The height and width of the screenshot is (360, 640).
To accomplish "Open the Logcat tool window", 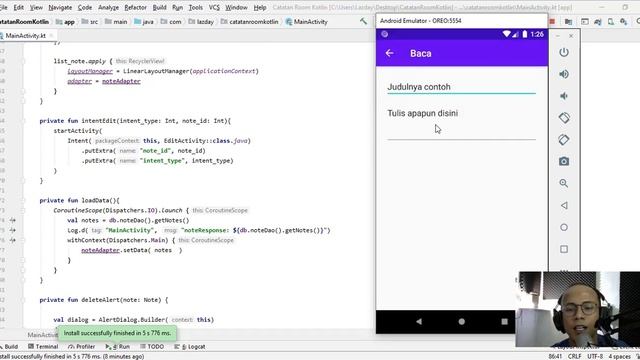I will tap(190, 347).
